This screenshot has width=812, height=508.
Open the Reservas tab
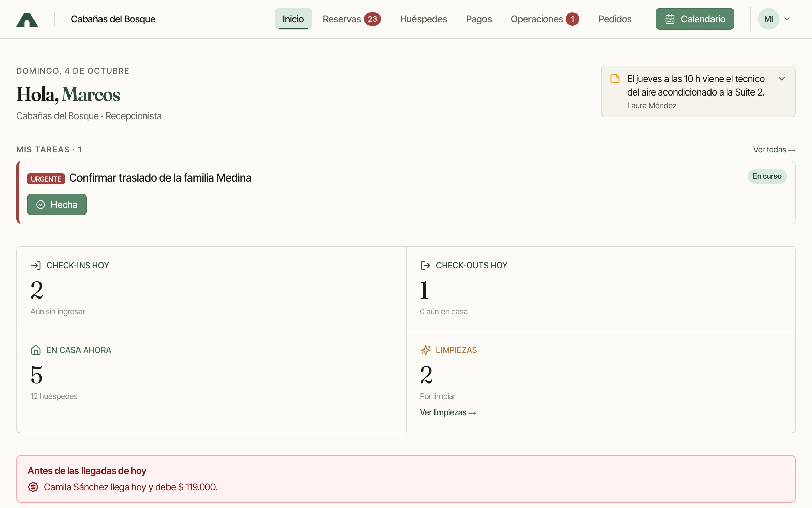tap(342, 19)
